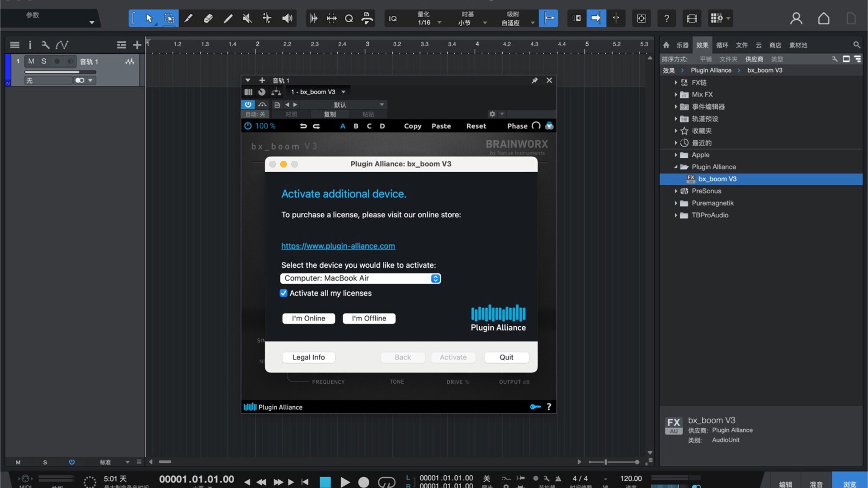Select plugin setting slot A
This screenshot has height=488, width=868.
[x=343, y=126]
